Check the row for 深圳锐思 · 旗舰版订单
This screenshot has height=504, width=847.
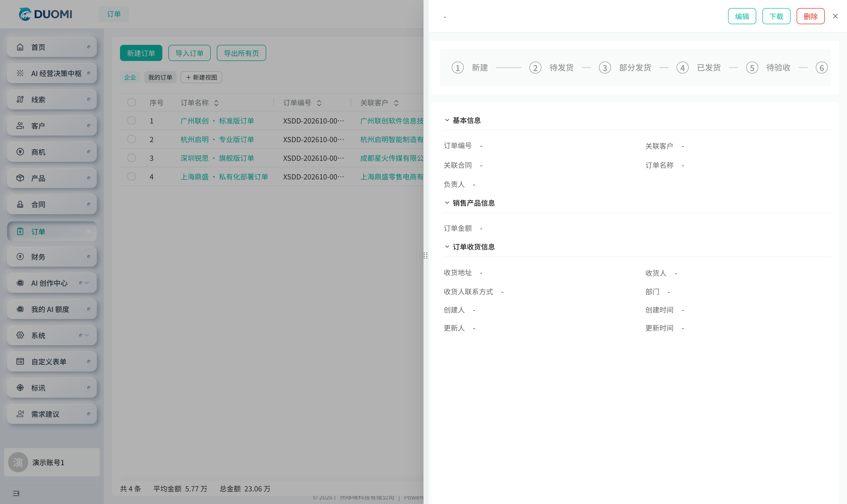click(132, 158)
